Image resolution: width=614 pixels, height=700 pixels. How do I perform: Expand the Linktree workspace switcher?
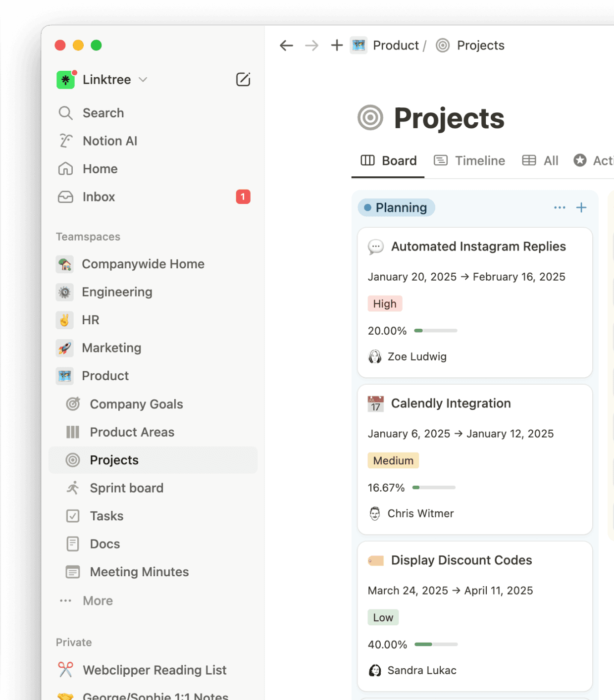[143, 80]
